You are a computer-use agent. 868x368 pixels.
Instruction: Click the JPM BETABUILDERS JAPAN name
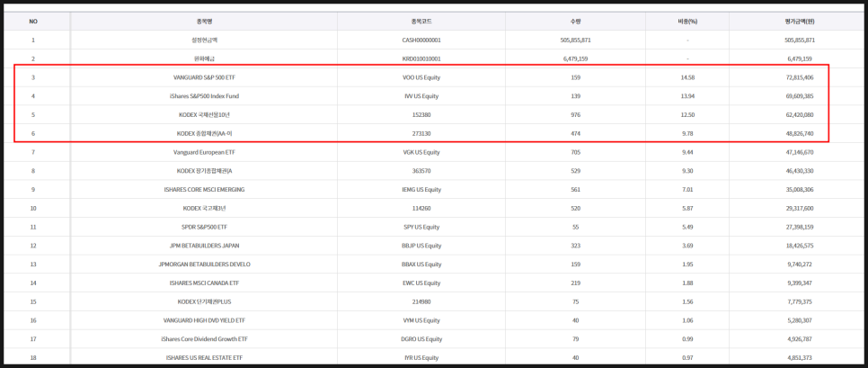coord(204,246)
